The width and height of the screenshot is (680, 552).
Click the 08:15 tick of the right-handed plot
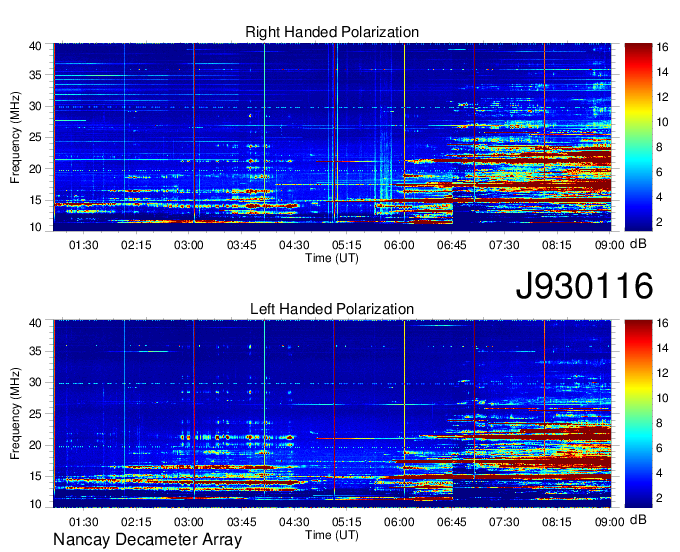(x=557, y=245)
